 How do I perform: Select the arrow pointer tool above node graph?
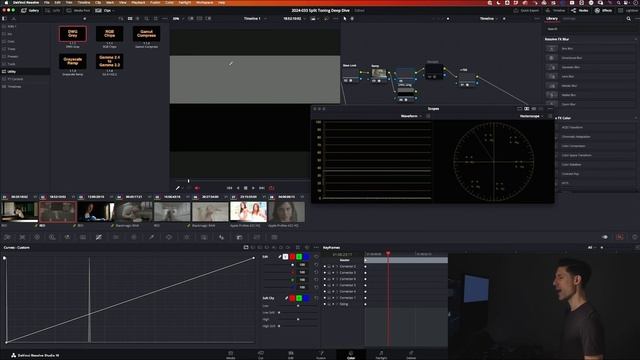point(345,19)
